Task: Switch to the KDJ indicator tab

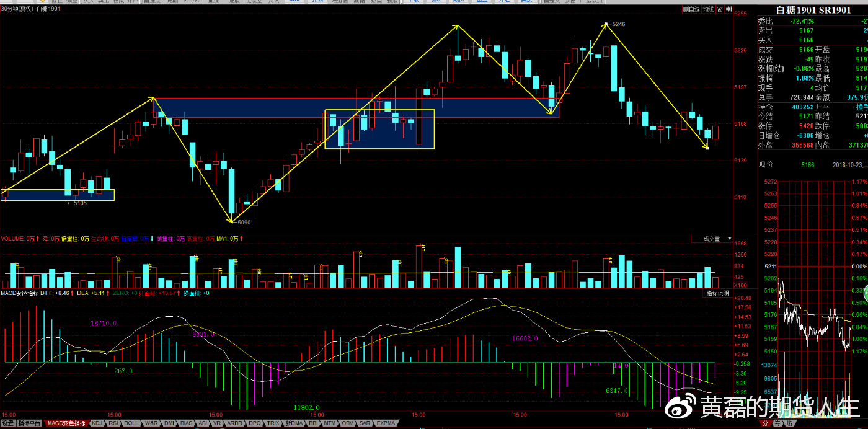Action: [97, 423]
